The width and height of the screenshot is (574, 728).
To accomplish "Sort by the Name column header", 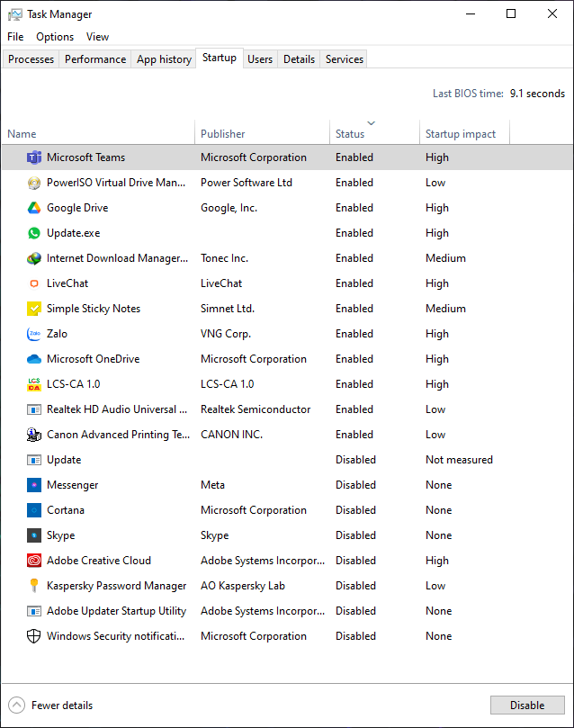I will [x=98, y=134].
